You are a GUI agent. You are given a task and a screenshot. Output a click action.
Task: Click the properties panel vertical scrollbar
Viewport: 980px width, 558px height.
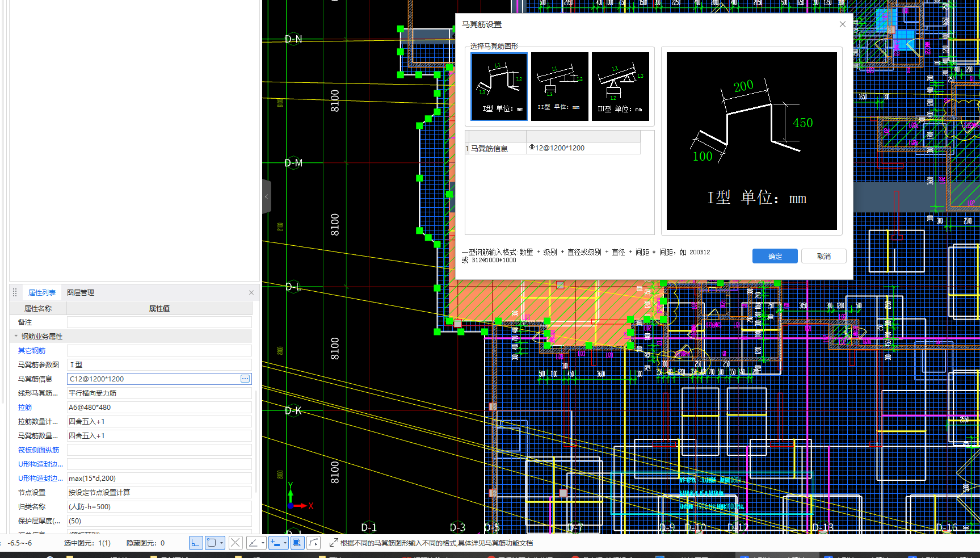pyautogui.click(x=256, y=442)
